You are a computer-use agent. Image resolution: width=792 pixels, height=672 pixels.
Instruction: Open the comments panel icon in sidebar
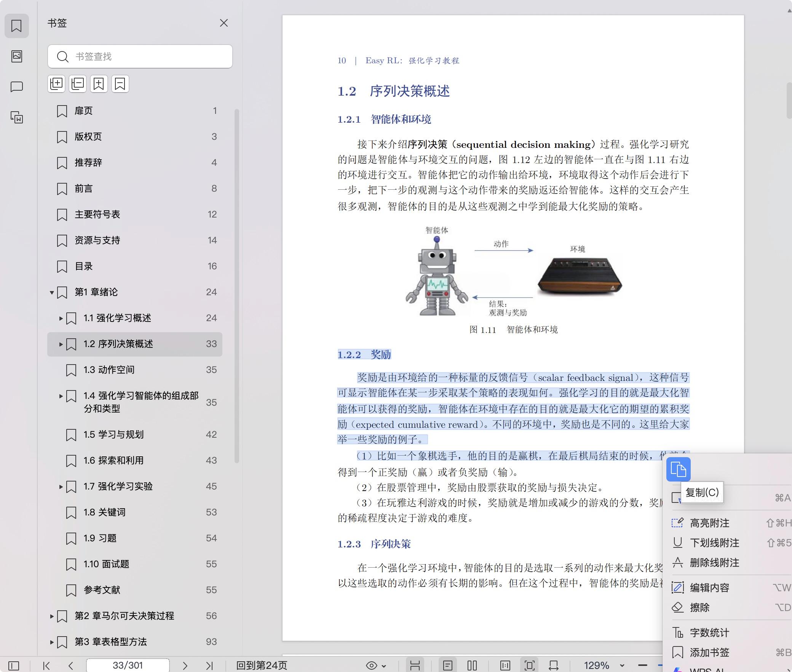click(17, 87)
